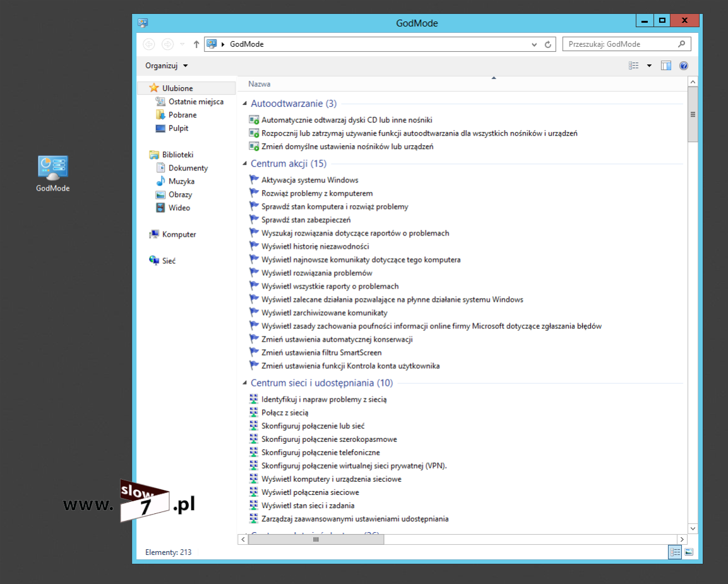Switch to details view in status bar
The height and width of the screenshot is (584, 728).
pos(675,552)
